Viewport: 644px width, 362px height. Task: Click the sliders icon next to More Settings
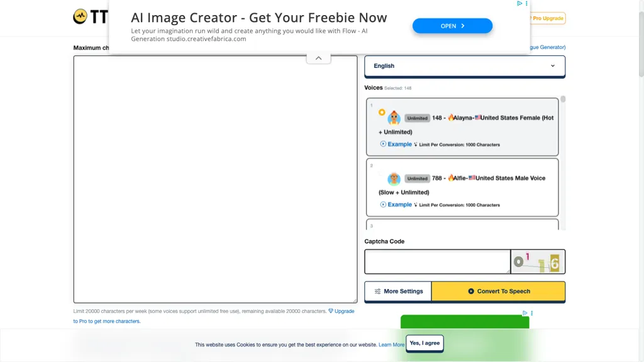tap(377, 291)
